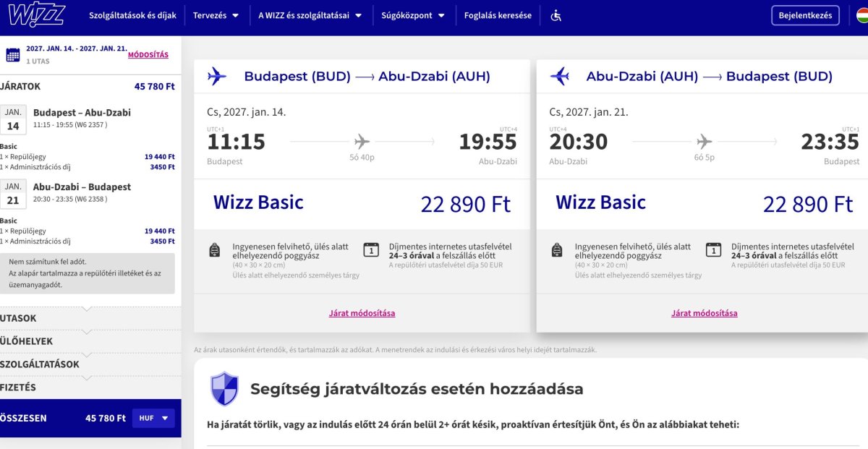
Task: Open the Súgóközpont dropdown menu
Action: pos(413,15)
